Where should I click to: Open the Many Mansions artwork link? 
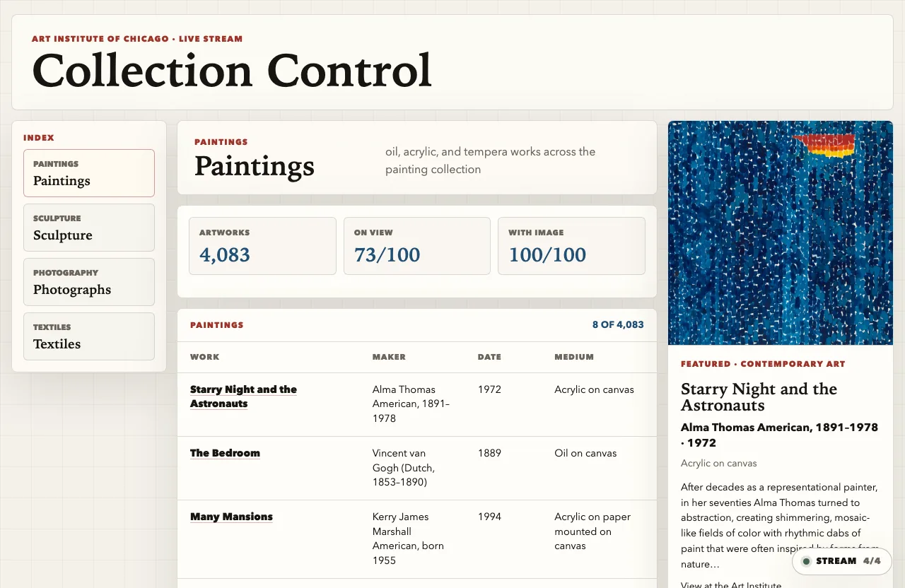point(231,517)
